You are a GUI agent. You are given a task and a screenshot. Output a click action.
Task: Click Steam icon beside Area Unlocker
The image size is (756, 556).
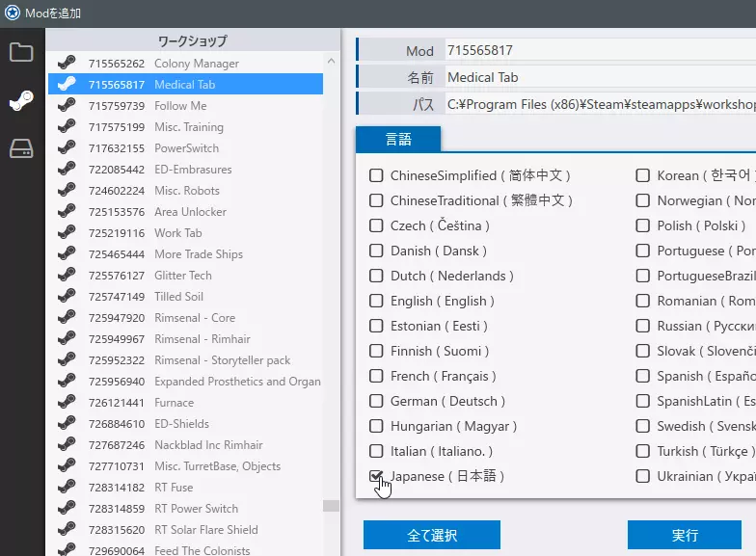point(67,212)
